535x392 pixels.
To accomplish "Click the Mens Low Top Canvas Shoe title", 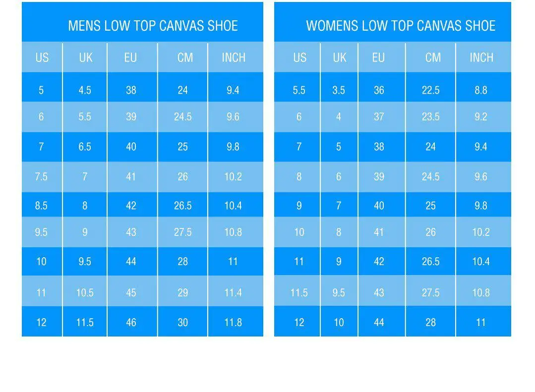I will (153, 26).
